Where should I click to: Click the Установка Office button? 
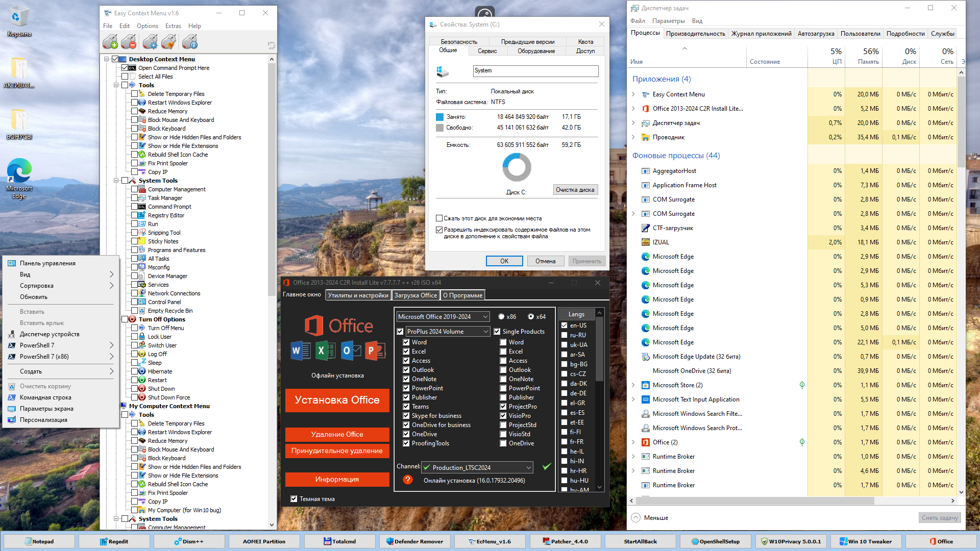coord(337,400)
